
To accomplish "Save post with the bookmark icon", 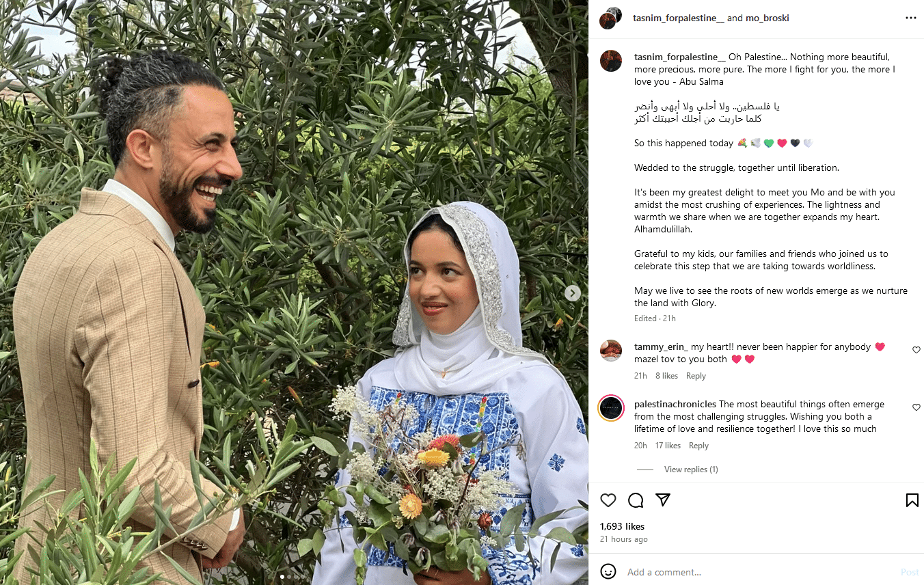I will point(912,500).
